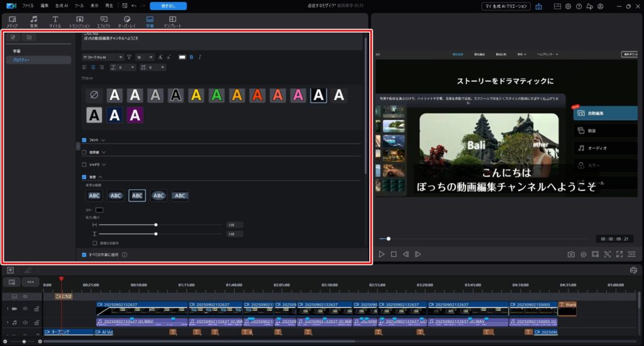Open the トランジション (Transition) room
This screenshot has height=346, width=644.
(79, 21)
